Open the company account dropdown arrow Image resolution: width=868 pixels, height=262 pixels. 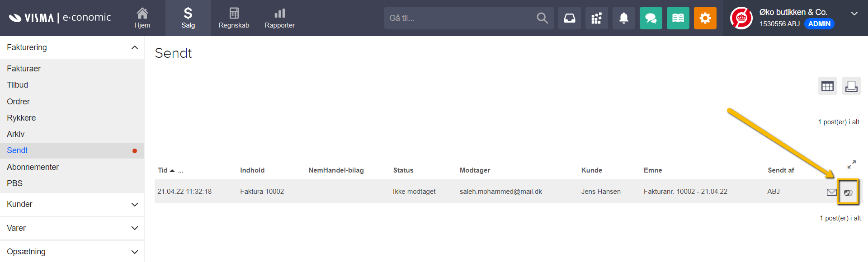click(x=854, y=14)
